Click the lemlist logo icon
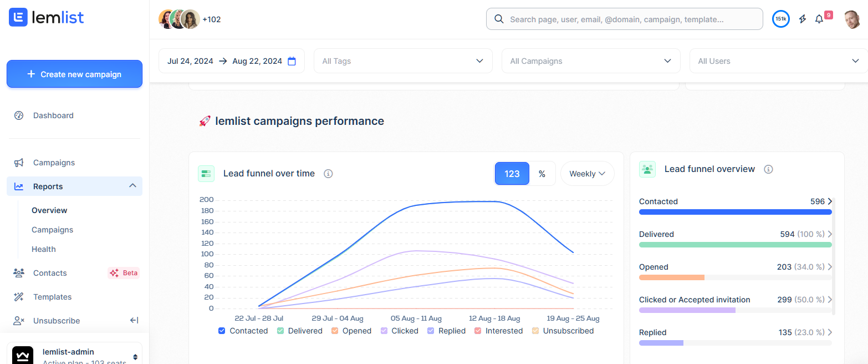The width and height of the screenshot is (868, 364). (x=18, y=17)
